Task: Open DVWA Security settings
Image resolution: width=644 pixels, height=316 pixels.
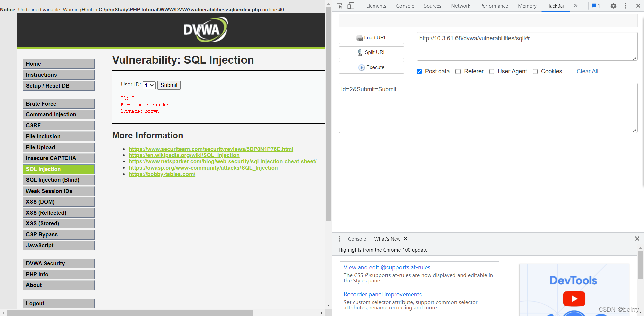Action: pyautogui.click(x=59, y=263)
